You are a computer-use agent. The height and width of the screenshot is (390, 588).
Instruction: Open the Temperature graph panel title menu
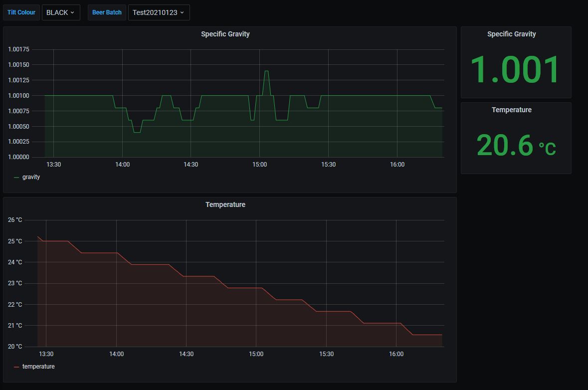point(225,205)
